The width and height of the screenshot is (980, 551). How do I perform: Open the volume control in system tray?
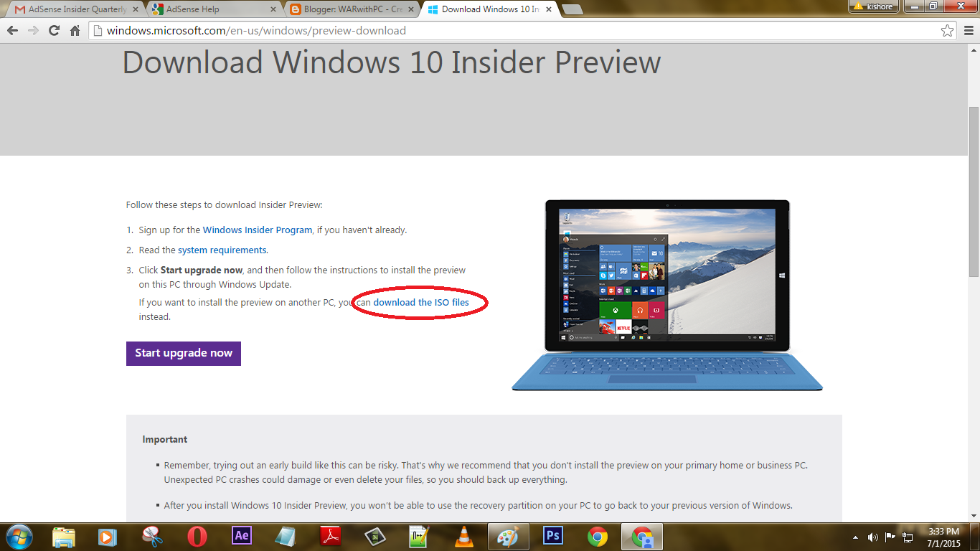[872, 537]
